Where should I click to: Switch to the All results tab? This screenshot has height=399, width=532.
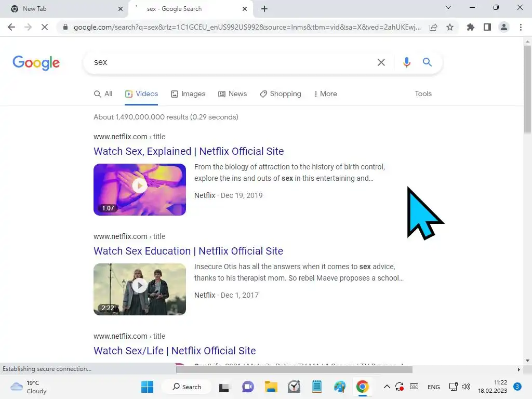(x=103, y=94)
